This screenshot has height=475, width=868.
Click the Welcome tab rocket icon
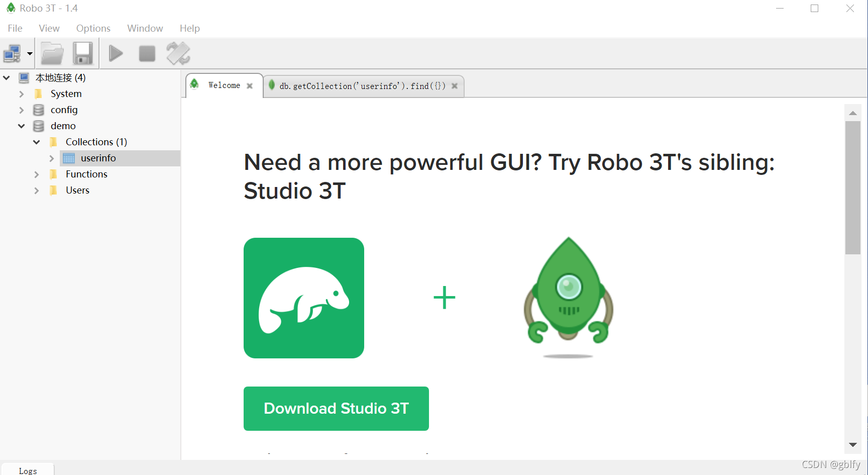tap(194, 84)
